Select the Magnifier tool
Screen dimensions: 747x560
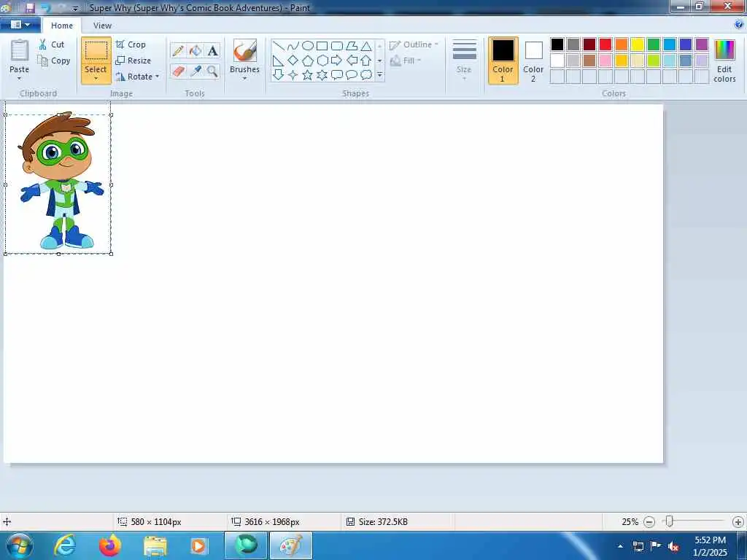[x=212, y=71]
